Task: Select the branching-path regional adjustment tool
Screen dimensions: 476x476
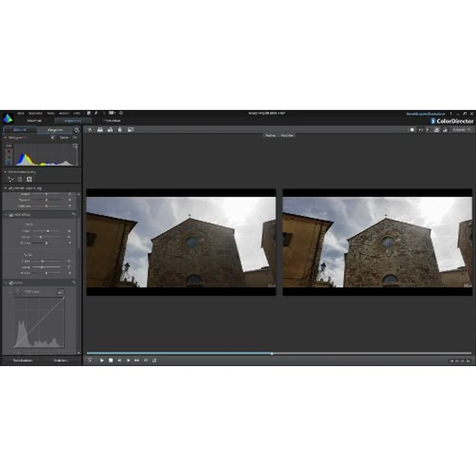Action: (10, 179)
